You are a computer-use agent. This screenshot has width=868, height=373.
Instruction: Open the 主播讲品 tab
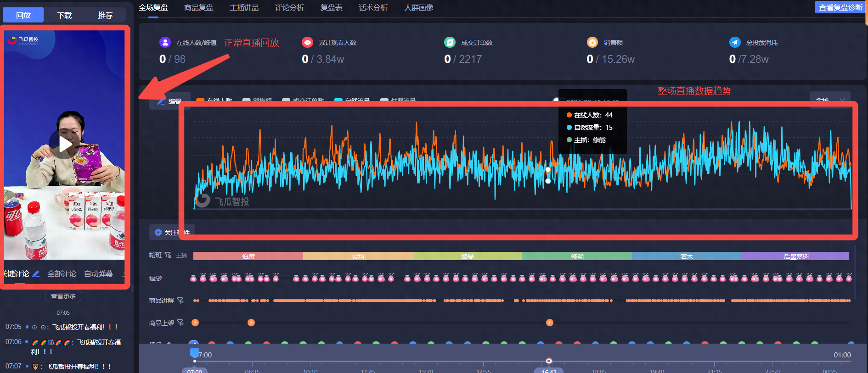[244, 8]
